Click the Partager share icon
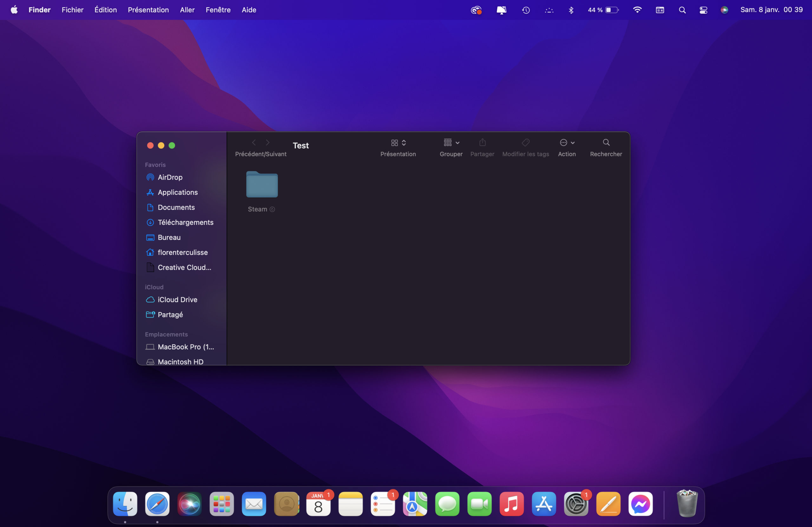The height and width of the screenshot is (527, 812). pos(482,143)
